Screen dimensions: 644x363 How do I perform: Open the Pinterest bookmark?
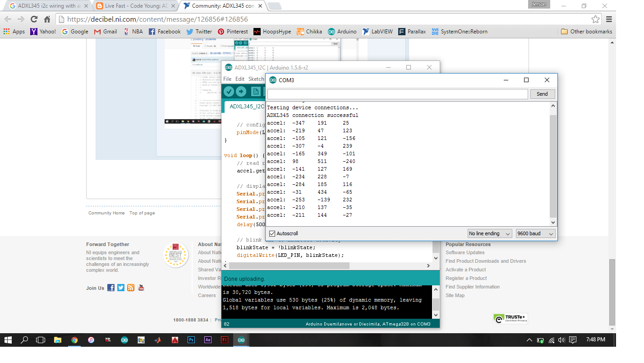[x=233, y=32]
